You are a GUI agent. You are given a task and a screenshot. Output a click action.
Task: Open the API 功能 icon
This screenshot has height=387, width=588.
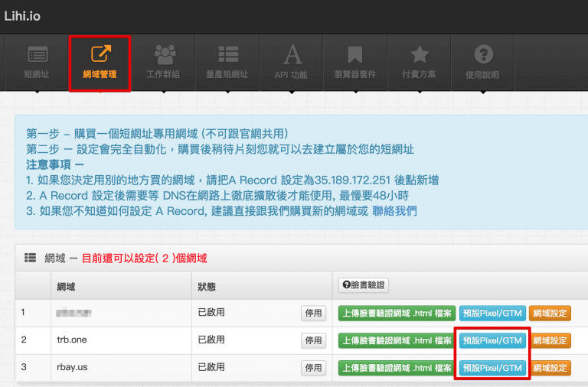pos(292,55)
